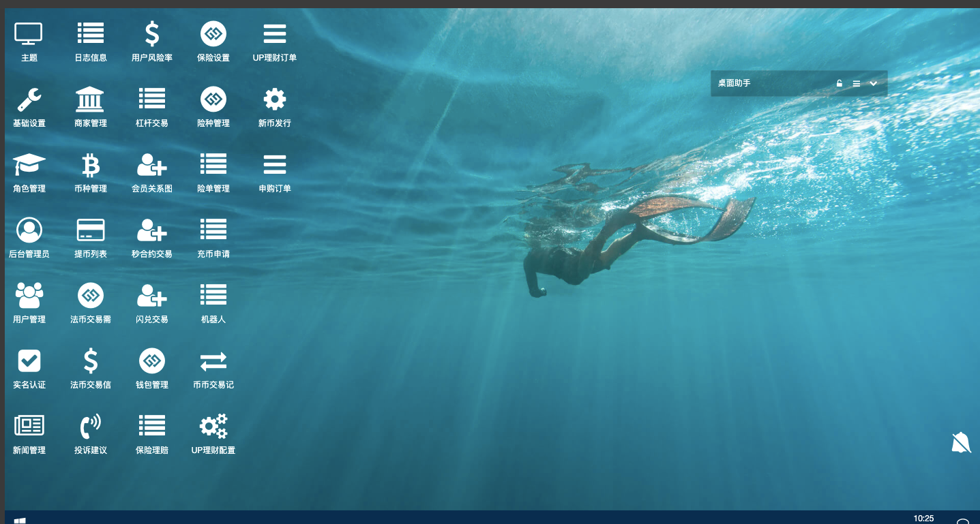This screenshot has height=524, width=980.
Task: Collapse 桌面助手 with chevron arrow
Action: pyautogui.click(x=874, y=84)
